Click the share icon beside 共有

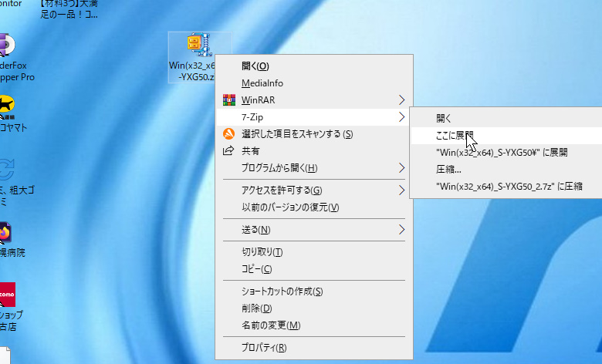click(228, 151)
